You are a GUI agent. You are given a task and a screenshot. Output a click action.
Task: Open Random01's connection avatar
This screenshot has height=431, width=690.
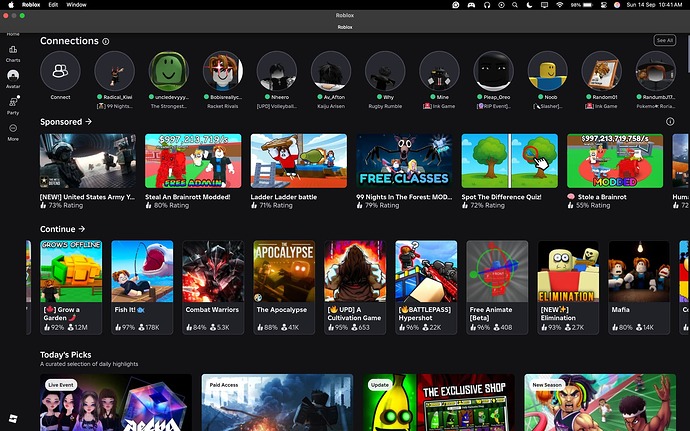(602, 71)
